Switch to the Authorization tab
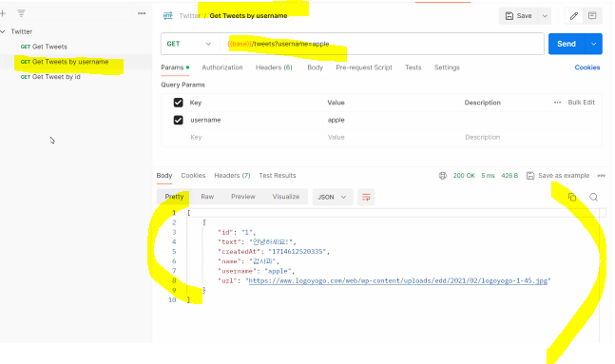 (222, 67)
